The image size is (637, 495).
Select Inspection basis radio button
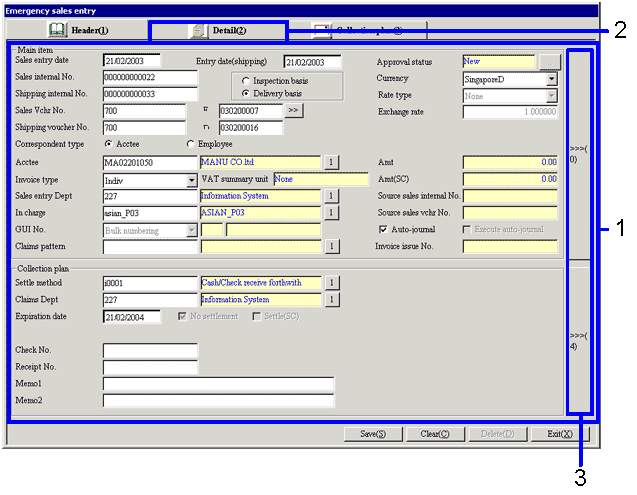(245, 81)
